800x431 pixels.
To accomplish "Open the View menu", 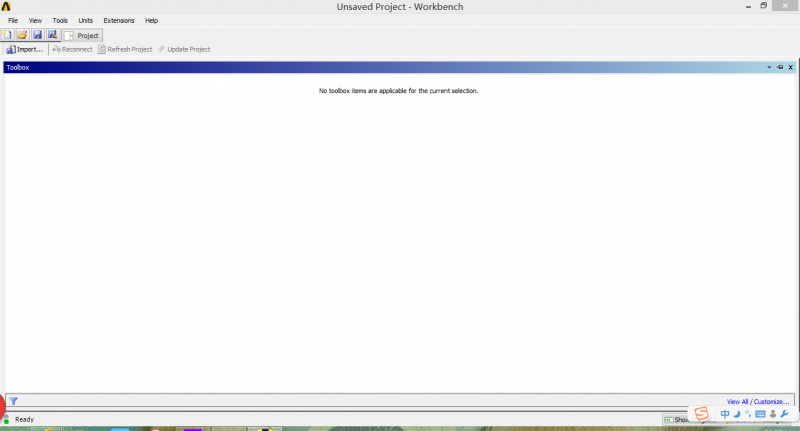I will tap(35, 20).
